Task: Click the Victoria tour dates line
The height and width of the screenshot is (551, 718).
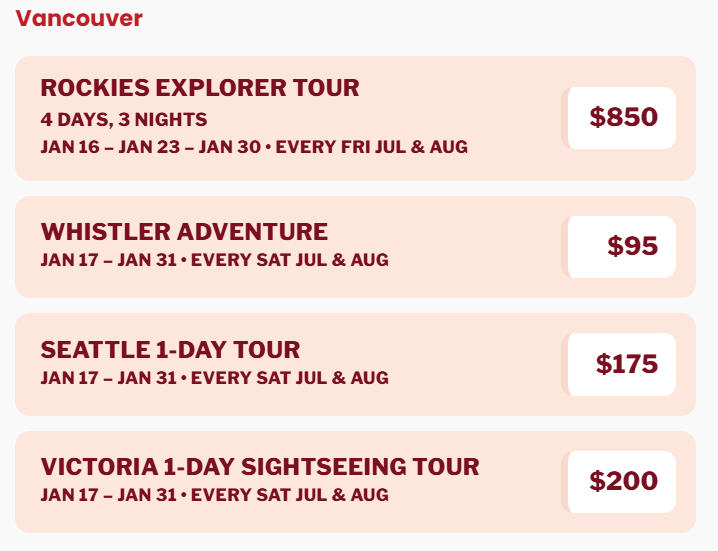Action: pyautogui.click(x=215, y=495)
